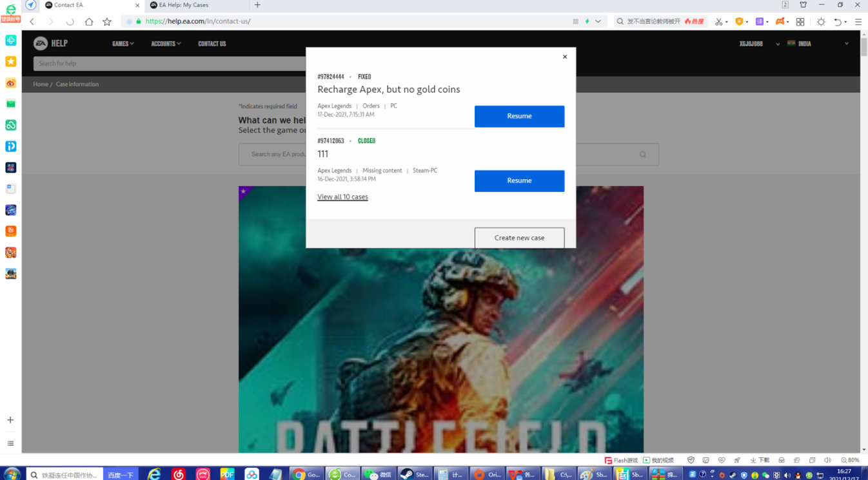
Task: Bookmark the page with the star icon
Action: tap(107, 21)
